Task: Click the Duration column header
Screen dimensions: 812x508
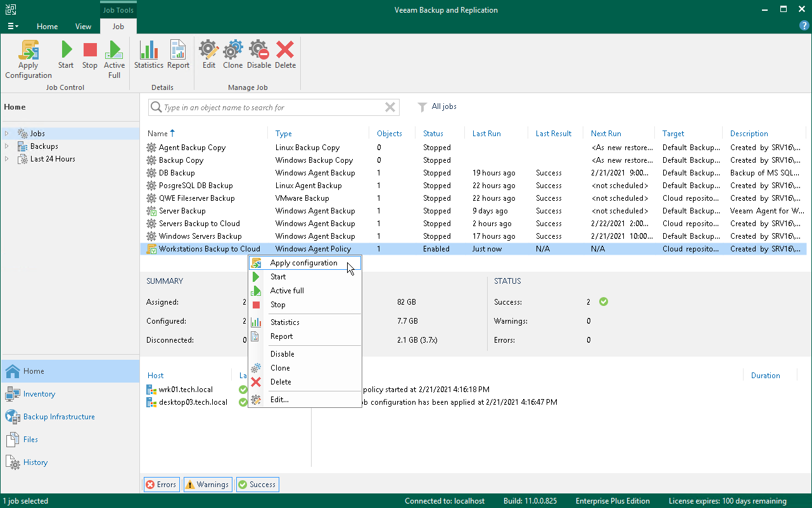Action: click(765, 376)
